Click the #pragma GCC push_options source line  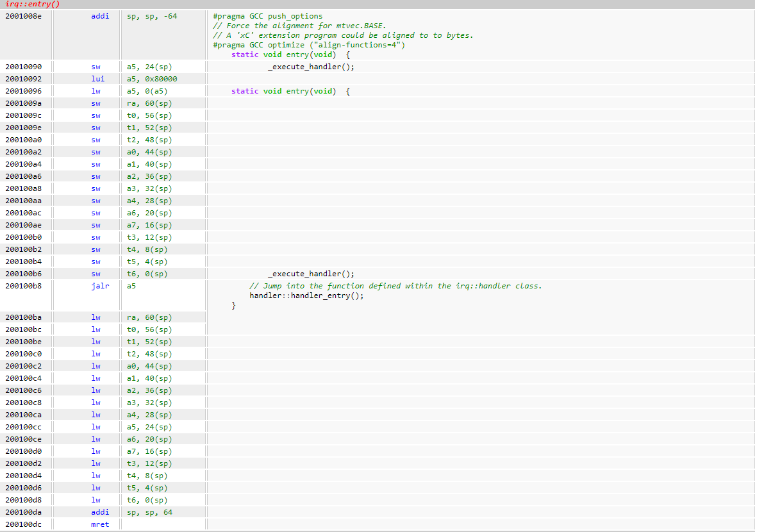(267, 16)
